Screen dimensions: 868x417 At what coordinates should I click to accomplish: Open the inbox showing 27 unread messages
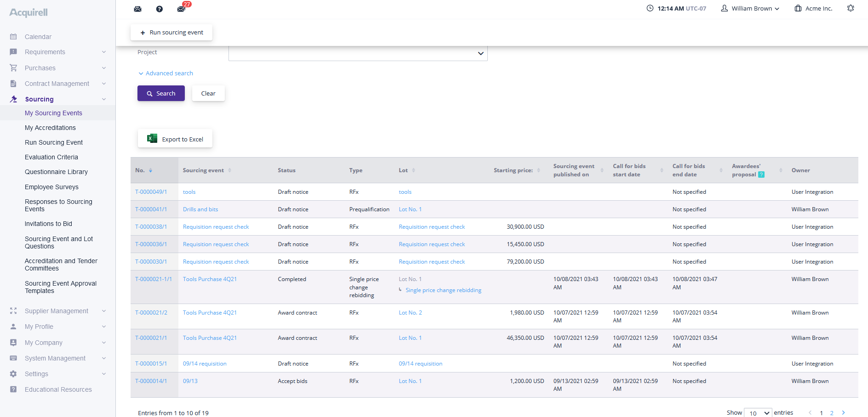[x=181, y=9]
